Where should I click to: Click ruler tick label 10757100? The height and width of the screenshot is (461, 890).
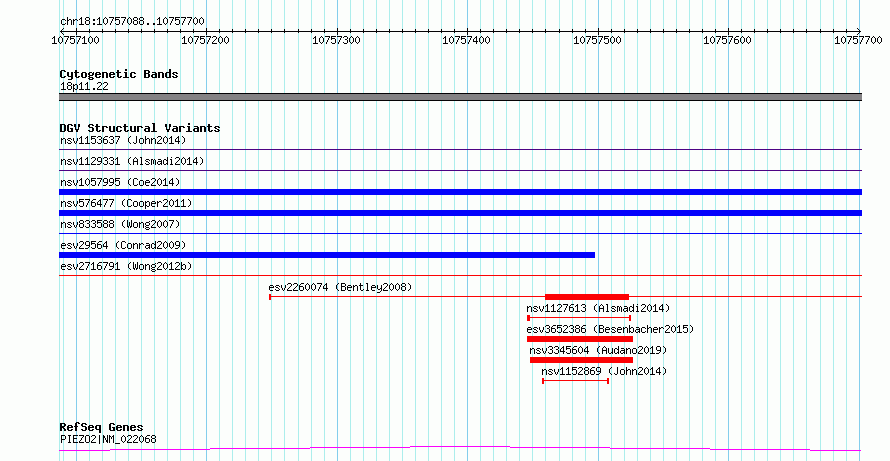click(75, 40)
